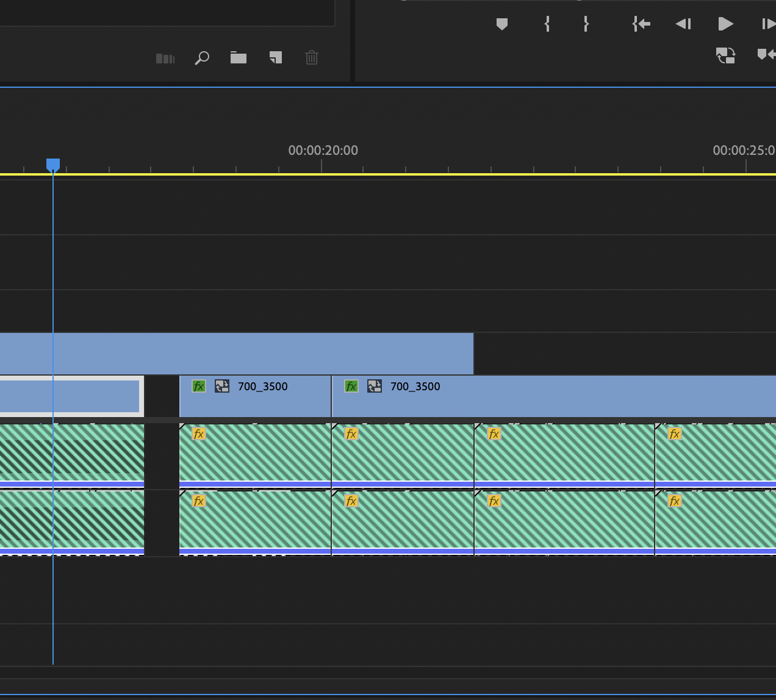The width and height of the screenshot is (776, 700).
Task: Click the Go to In point button
Action: point(641,24)
